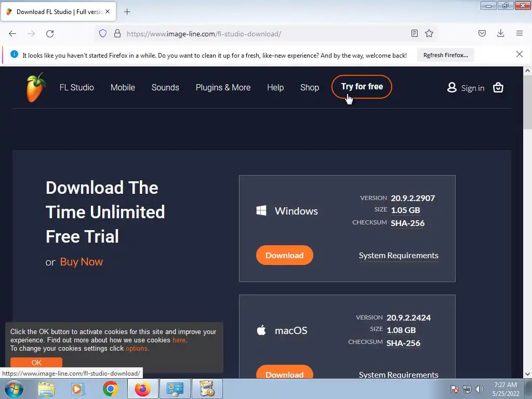532x399 pixels.
Task: Save page to Pocket icon
Action: point(482,33)
